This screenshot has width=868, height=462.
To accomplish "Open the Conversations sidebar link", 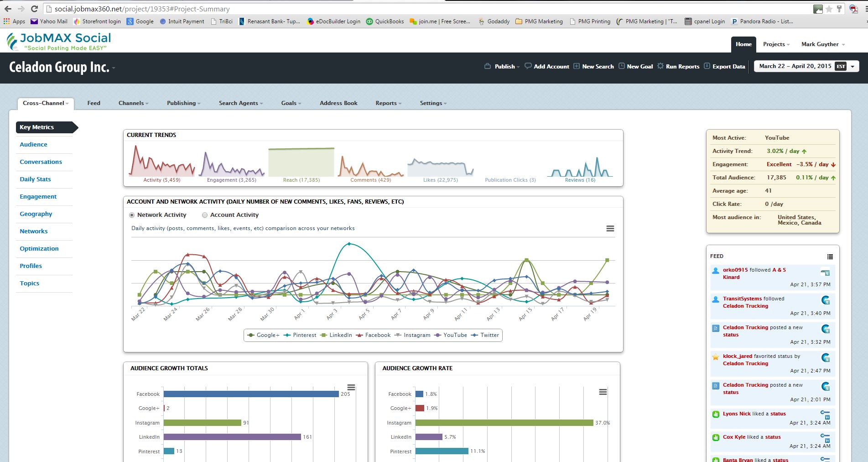I will [x=41, y=162].
